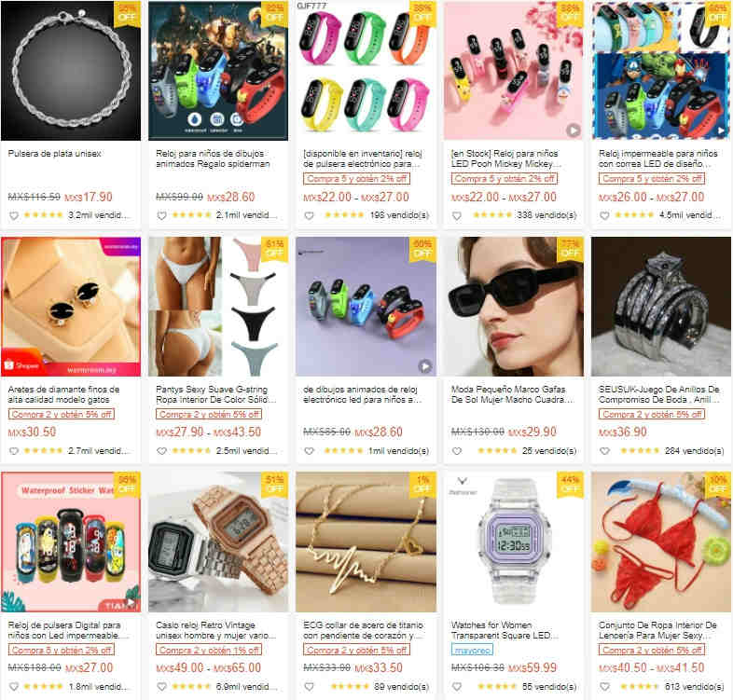Open Pulsera de plata unisex product title
Screen dimensions: 733x700
[x=54, y=154]
